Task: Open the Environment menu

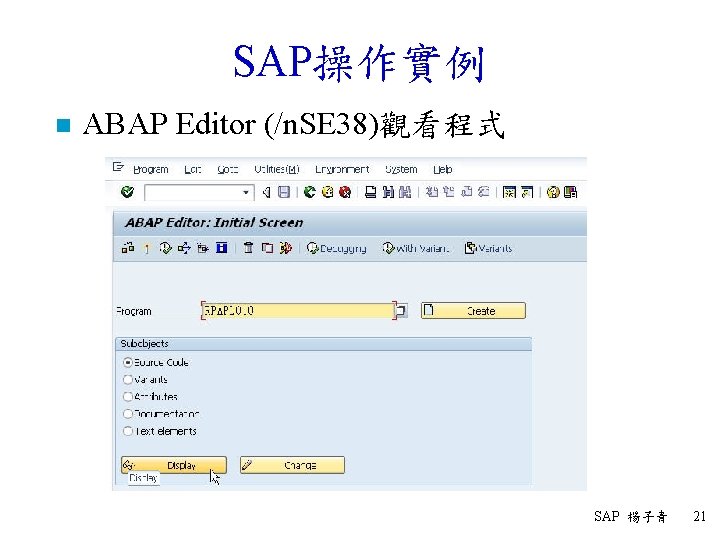Action: (342, 169)
